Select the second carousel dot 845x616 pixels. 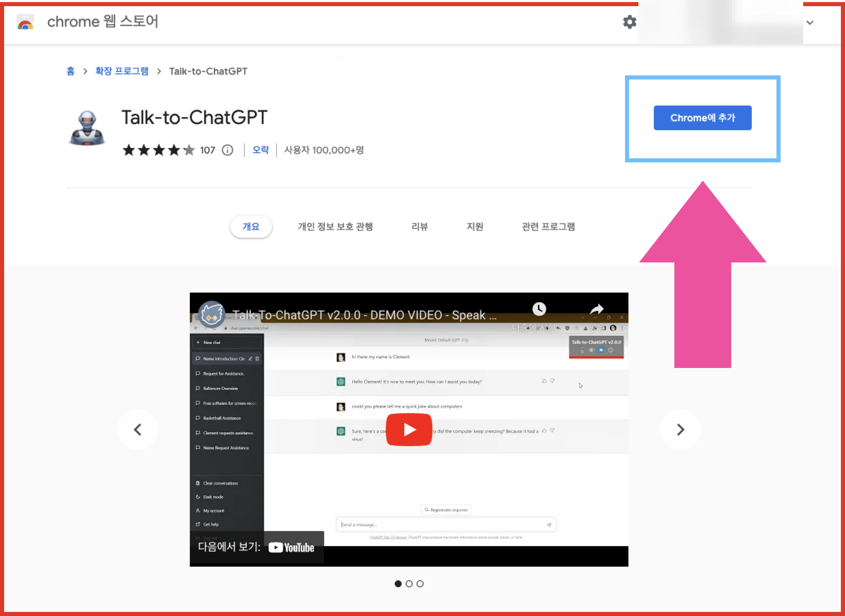pyautogui.click(x=409, y=584)
